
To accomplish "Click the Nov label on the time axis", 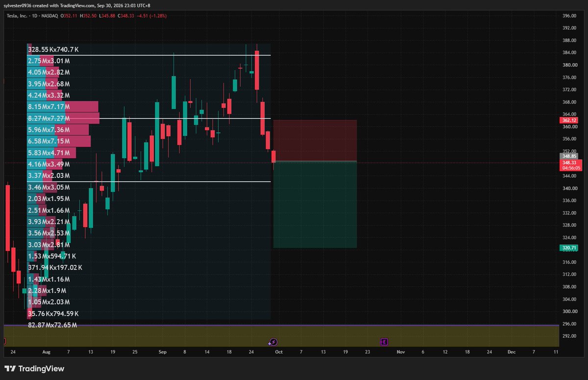I will point(401,352).
